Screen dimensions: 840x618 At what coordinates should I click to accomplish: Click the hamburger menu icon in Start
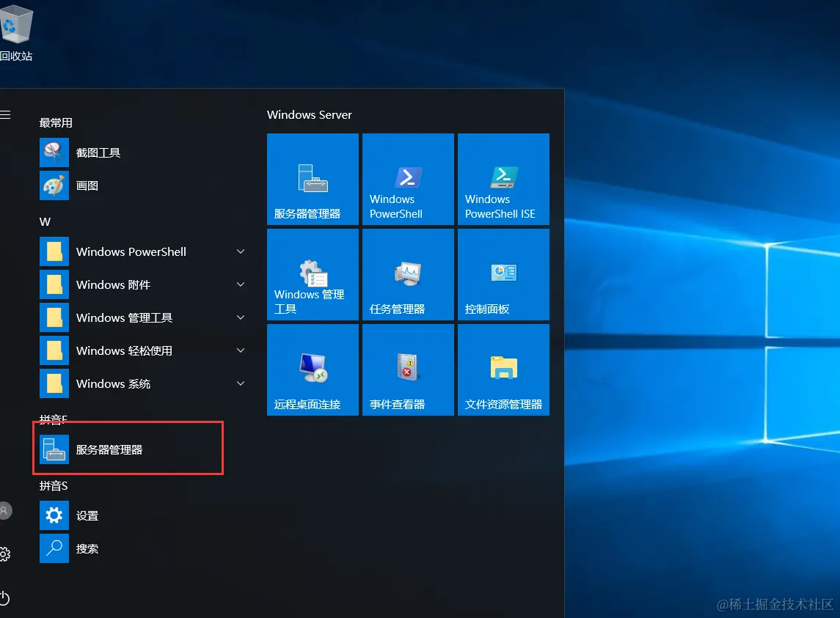tap(5, 114)
